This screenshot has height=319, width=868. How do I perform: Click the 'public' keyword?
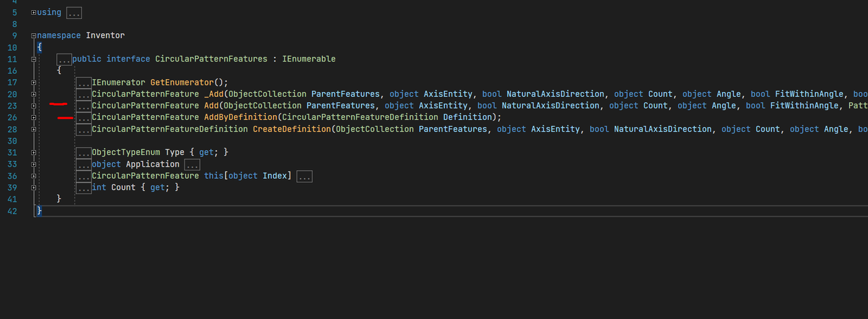pos(87,60)
